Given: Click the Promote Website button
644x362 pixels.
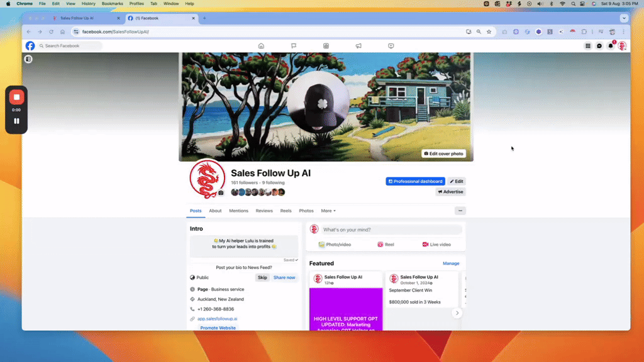Looking at the screenshot, I should click(x=218, y=328).
